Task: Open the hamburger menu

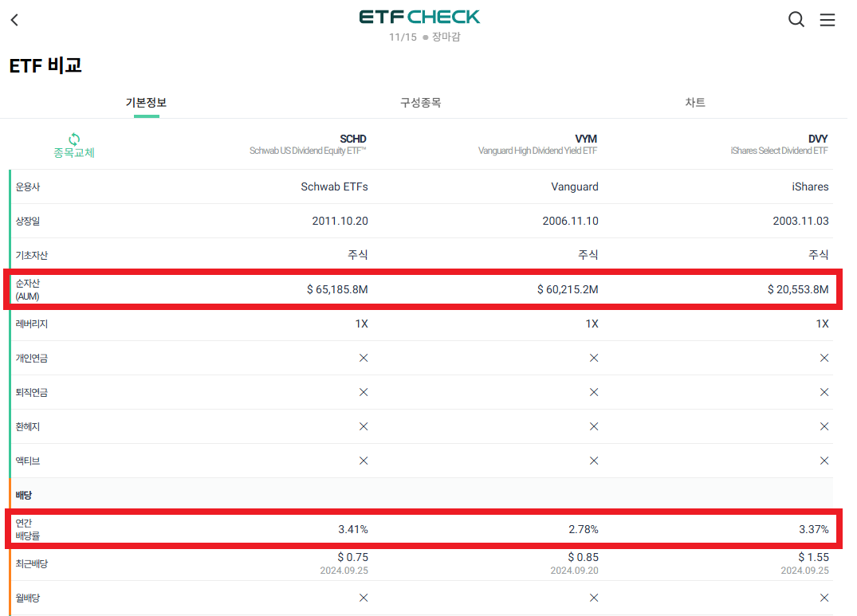Action: (828, 19)
